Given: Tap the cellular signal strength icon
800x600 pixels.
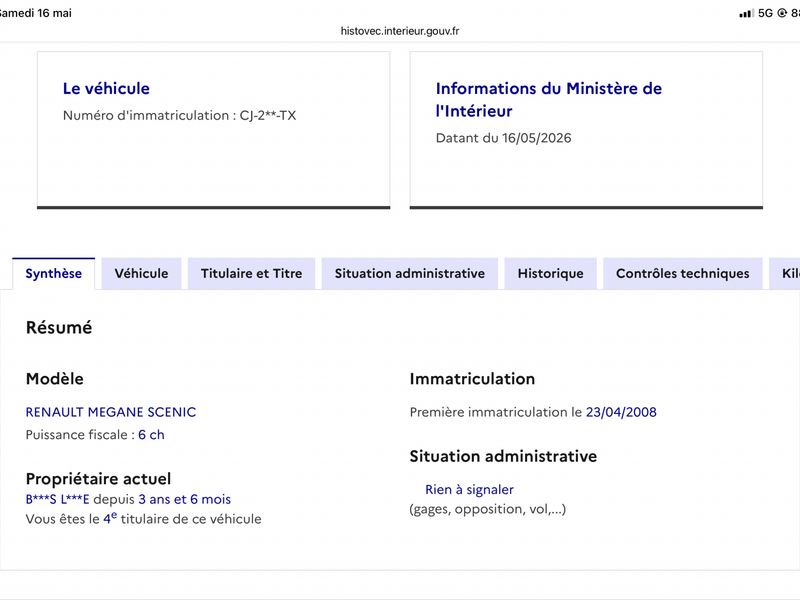Looking at the screenshot, I should coord(746,13).
